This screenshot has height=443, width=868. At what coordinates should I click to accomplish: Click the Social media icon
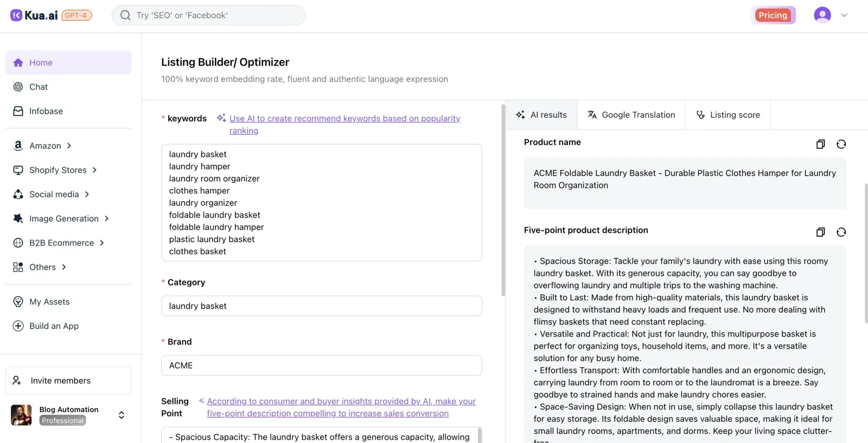[18, 194]
